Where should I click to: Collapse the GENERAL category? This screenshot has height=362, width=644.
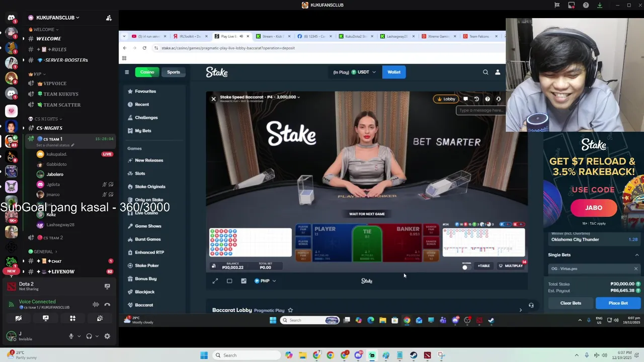pyautogui.click(x=43, y=251)
